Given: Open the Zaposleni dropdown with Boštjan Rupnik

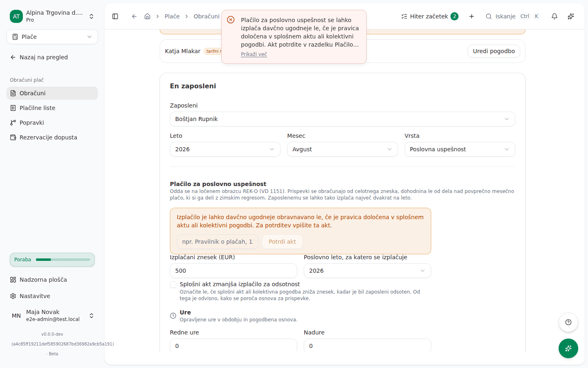Looking at the screenshot, I should pyautogui.click(x=342, y=119).
